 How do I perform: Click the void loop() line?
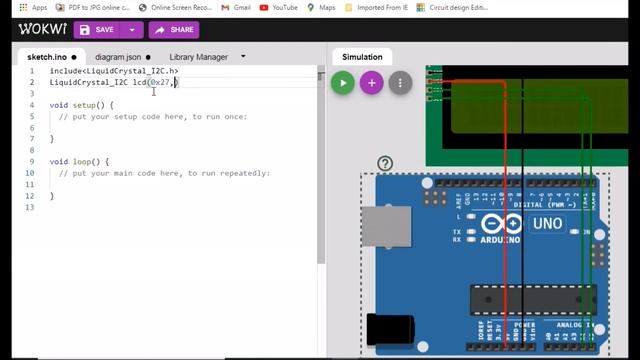(x=79, y=162)
